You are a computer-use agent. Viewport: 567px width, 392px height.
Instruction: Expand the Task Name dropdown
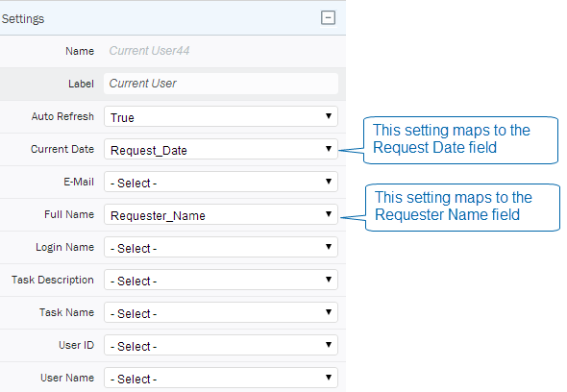pos(221,312)
